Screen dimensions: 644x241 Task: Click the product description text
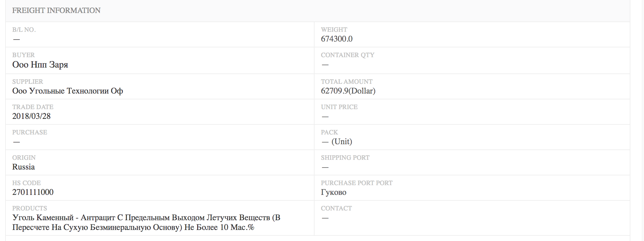(x=146, y=222)
